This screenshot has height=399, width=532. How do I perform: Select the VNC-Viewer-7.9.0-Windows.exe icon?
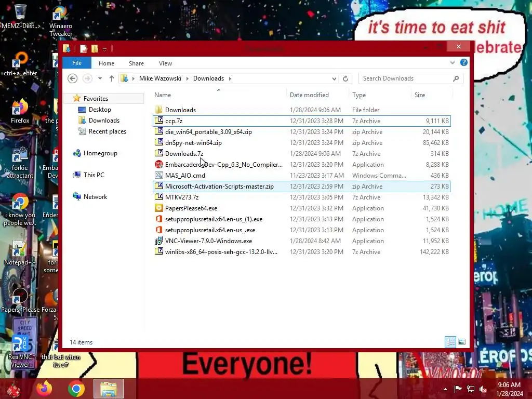coord(158,241)
